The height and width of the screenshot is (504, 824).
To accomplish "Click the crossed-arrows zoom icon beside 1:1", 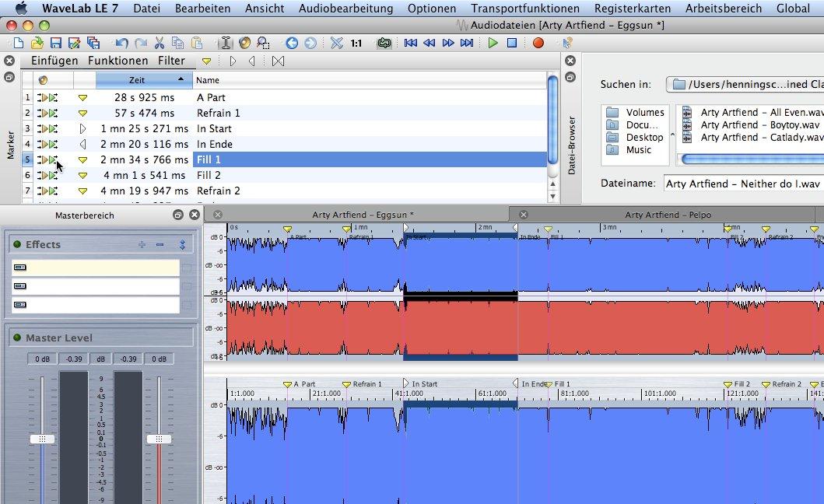I will (337, 43).
